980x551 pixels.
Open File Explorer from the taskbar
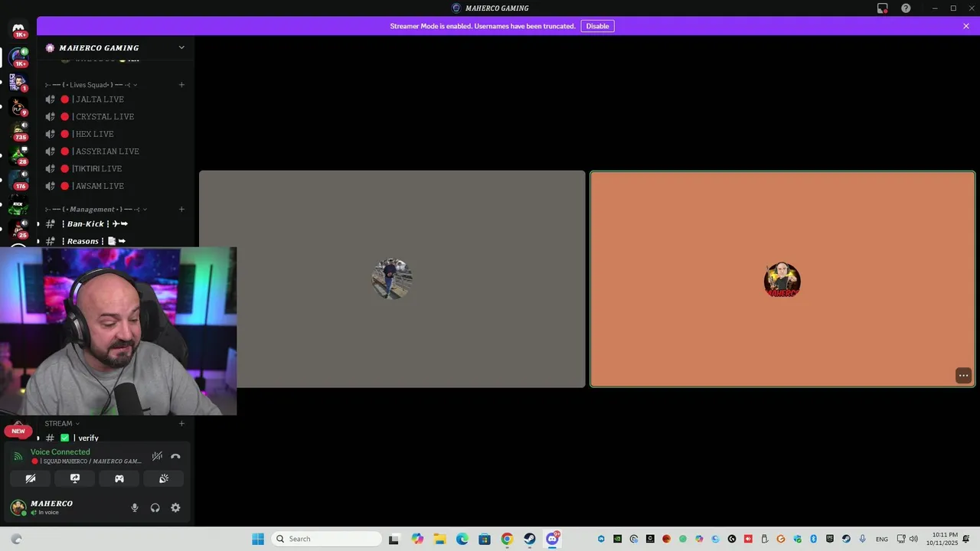pyautogui.click(x=439, y=539)
